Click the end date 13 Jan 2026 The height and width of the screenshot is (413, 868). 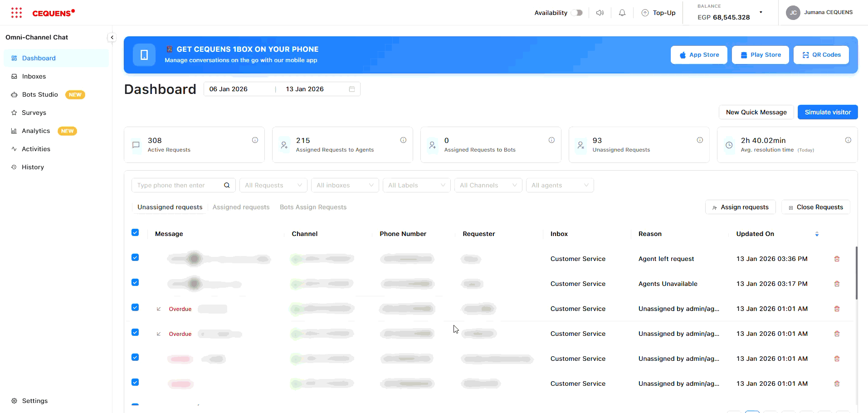coord(305,89)
